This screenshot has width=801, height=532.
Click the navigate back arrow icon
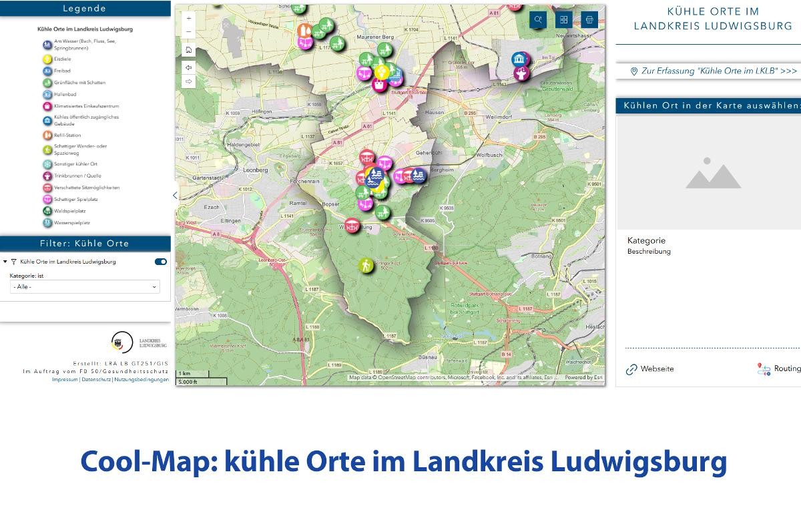[x=190, y=67]
